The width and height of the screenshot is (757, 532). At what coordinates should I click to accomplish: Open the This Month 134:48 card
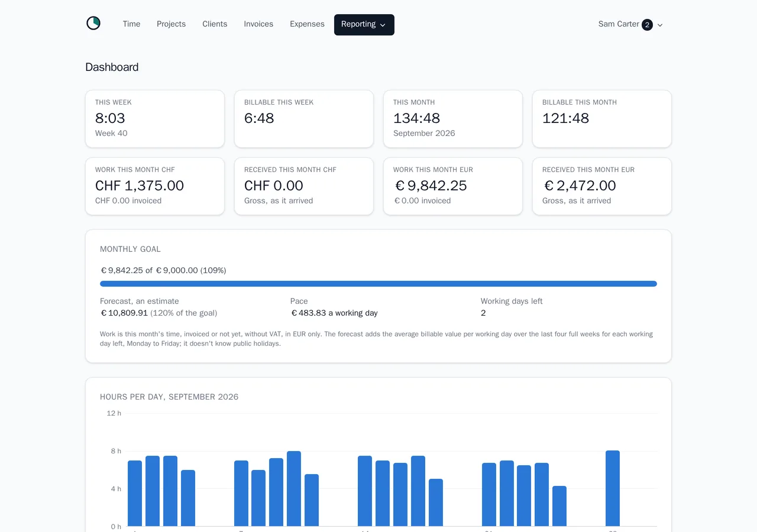[x=453, y=119]
